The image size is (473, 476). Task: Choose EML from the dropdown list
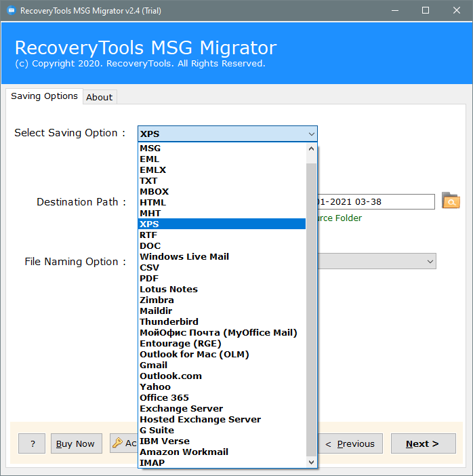click(222, 159)
